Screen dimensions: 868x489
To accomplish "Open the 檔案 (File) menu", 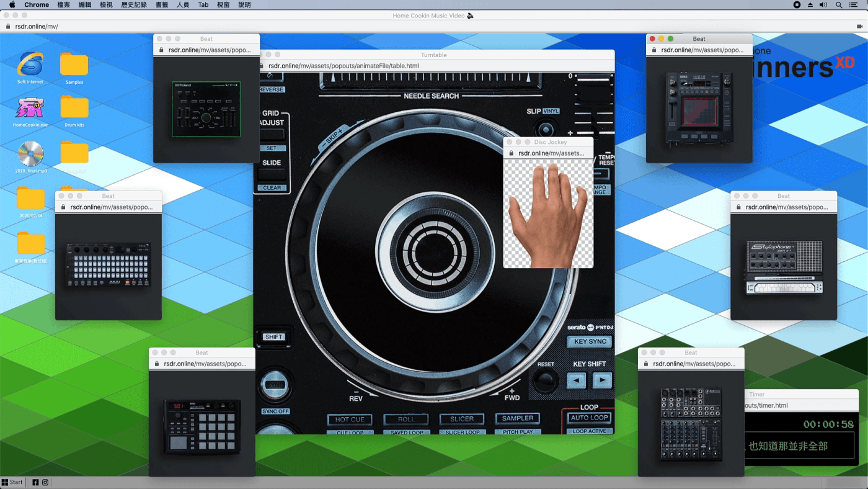I will pyautogui.click(x=63, y=4).
